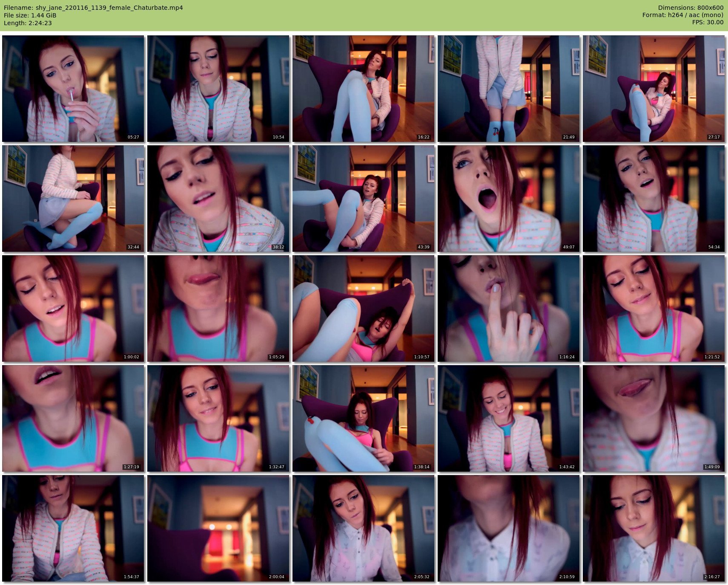Open the frame stamped 54:34
The height and width of the screenshot is (585, 728).
click(654, 199)
